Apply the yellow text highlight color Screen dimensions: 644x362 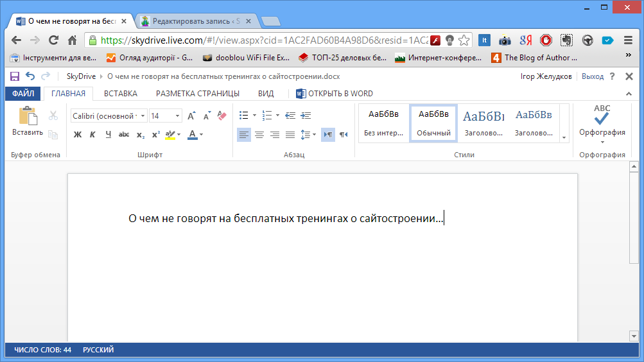pyautogui.click(x=170, y=135)
